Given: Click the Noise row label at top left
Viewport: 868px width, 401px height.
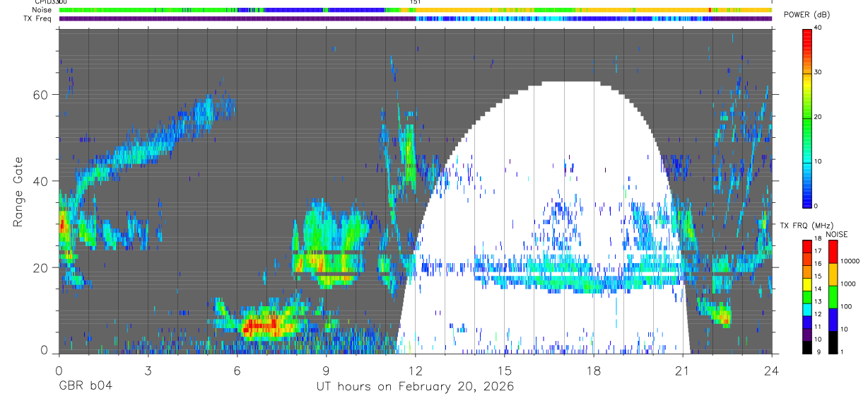Looking at the screenshot, I should point(42,11).
